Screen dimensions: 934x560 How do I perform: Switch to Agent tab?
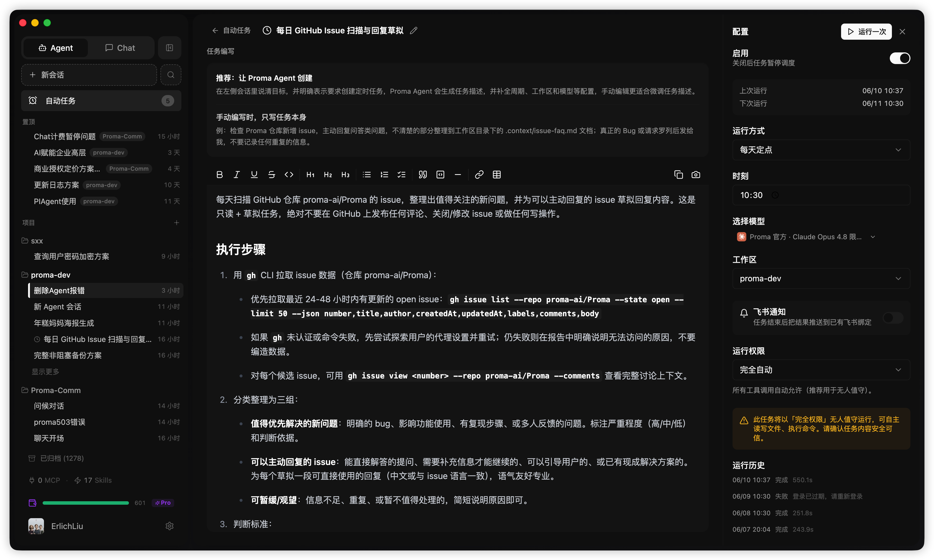click(x=56, y=48)
